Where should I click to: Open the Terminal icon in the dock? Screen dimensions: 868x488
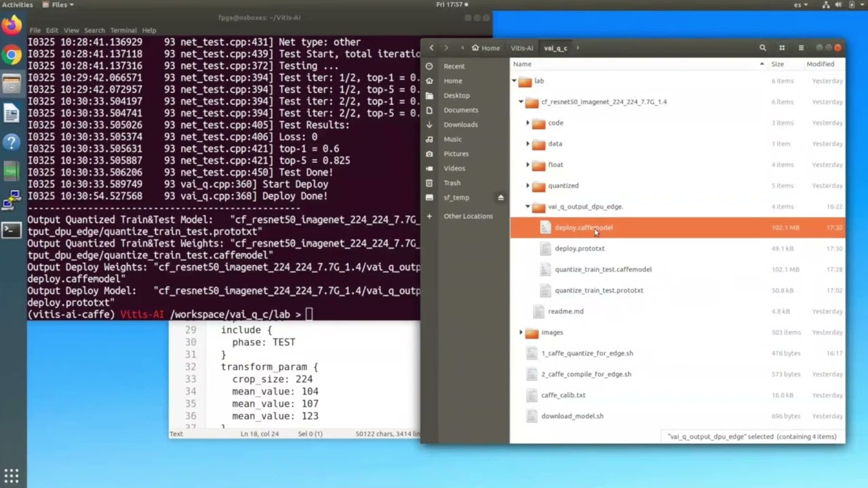click(12, 230)
